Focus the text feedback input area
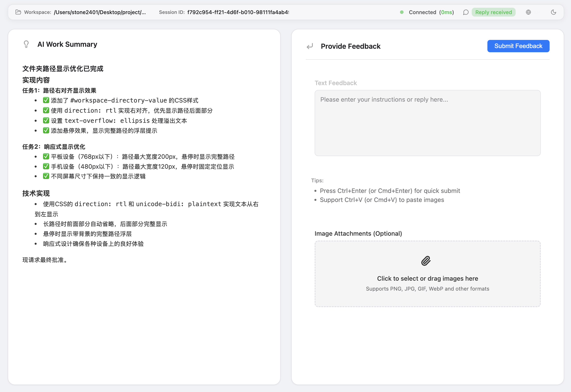571x392 pixels. [427, 123]
